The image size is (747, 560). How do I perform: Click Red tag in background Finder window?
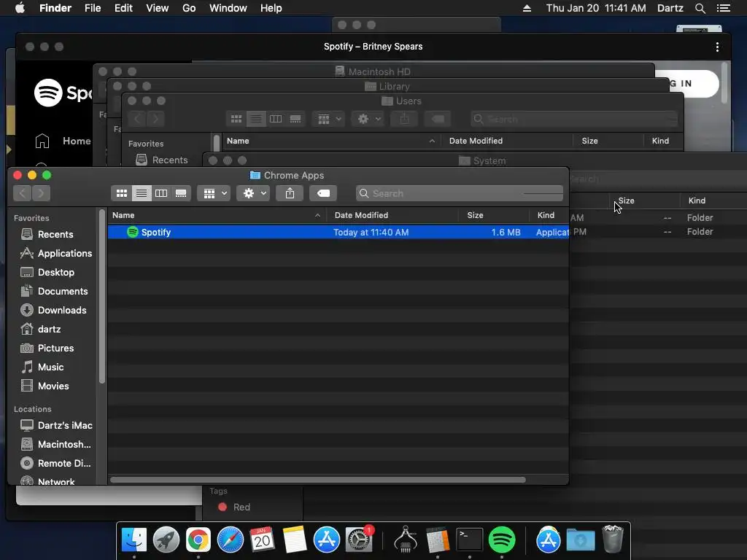[x=234, y=507]
